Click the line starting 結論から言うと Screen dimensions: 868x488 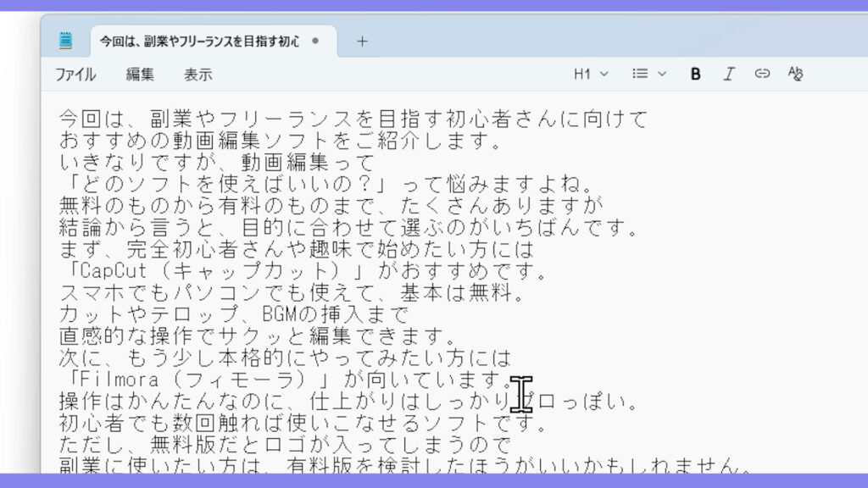pyautogui.click(x=348, y=227)
